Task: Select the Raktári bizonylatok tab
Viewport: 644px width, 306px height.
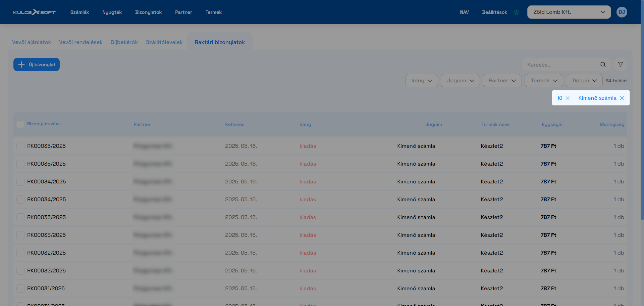Action: tap(220, 42)
